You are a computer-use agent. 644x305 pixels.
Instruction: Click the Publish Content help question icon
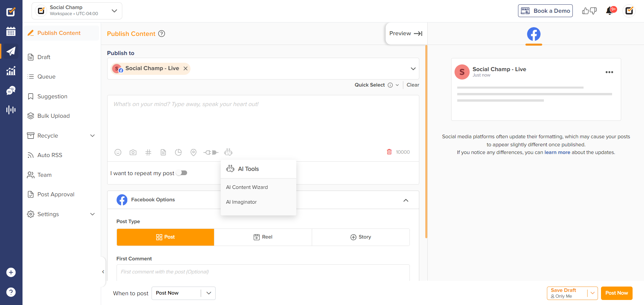tap(162, 34)
